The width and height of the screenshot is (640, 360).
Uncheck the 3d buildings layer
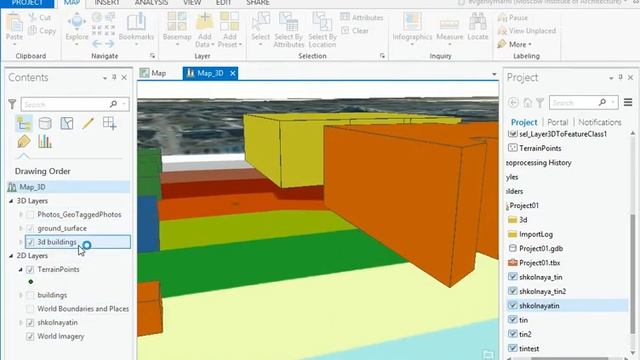(x=30, y=242)
